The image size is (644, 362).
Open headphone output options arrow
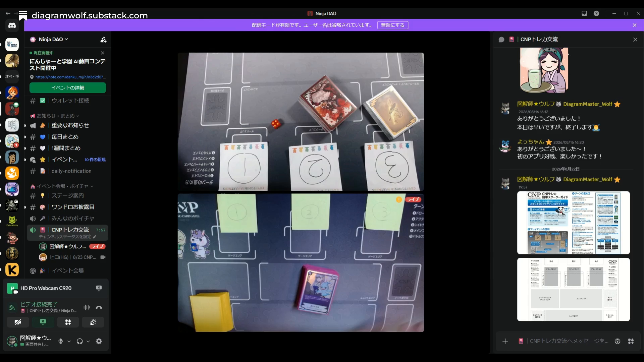click(x=88, y=341)
